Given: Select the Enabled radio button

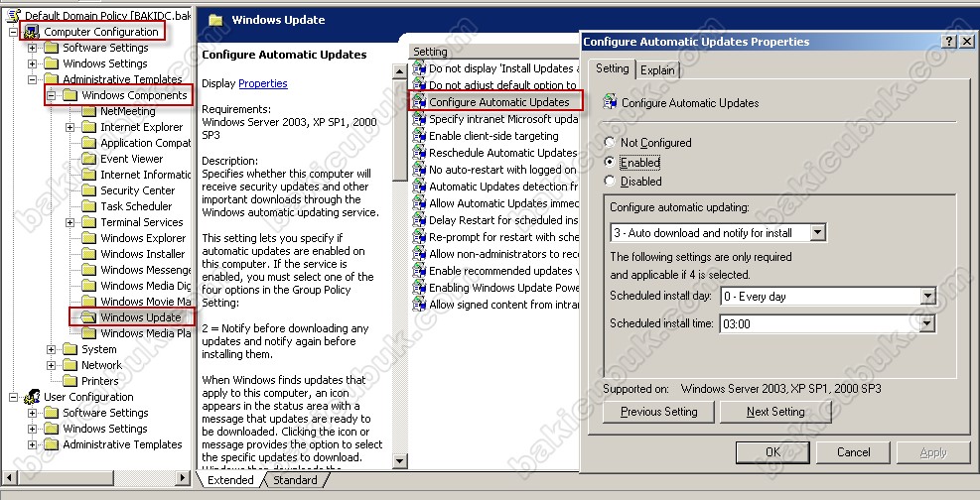Looking at the screenshot, I should pos(610,162).
